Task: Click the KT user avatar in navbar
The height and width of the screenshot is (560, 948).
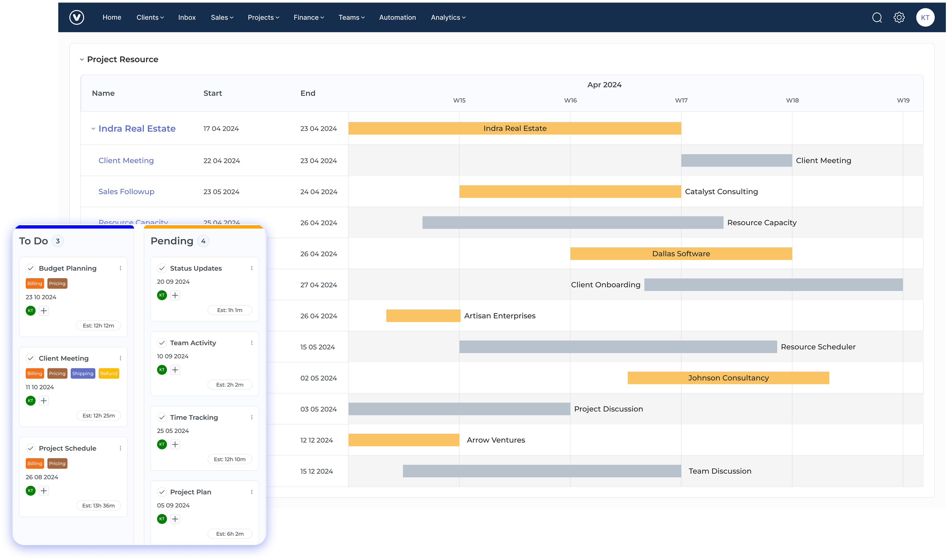Action: pyautogui.click(x=925, y=17)
